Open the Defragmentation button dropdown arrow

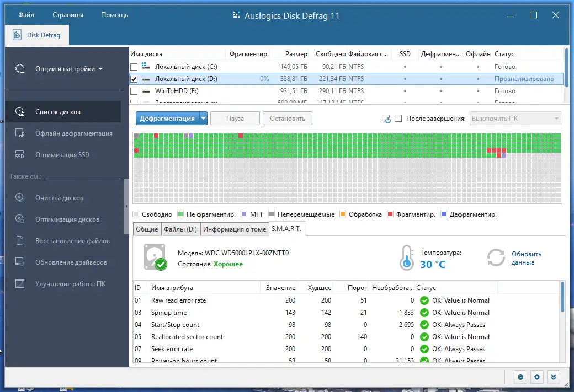(x=203, y=119)
